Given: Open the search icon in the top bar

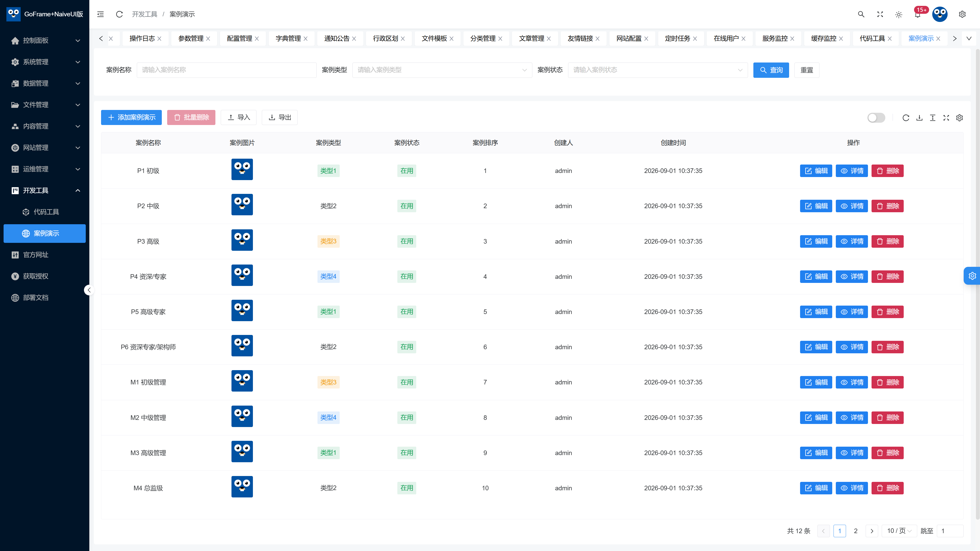Looking at the screenshot, I should click(861, 14).
